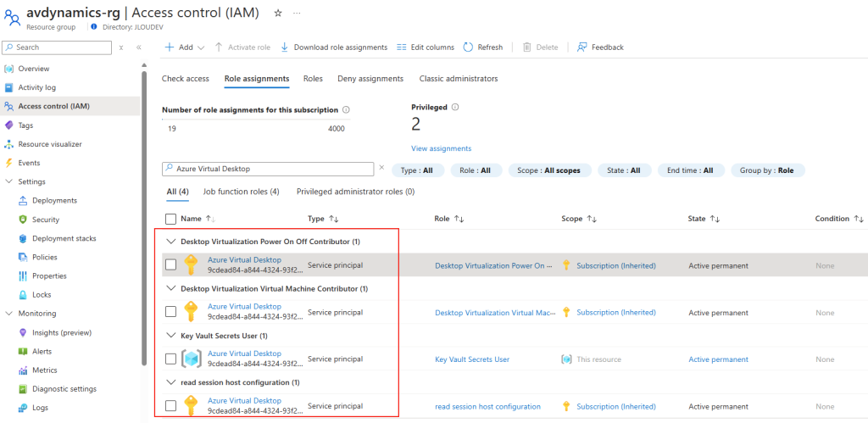This screenshot has height=423, width=868.
Task: Open the Role : All filter
Action: point(476,170)
